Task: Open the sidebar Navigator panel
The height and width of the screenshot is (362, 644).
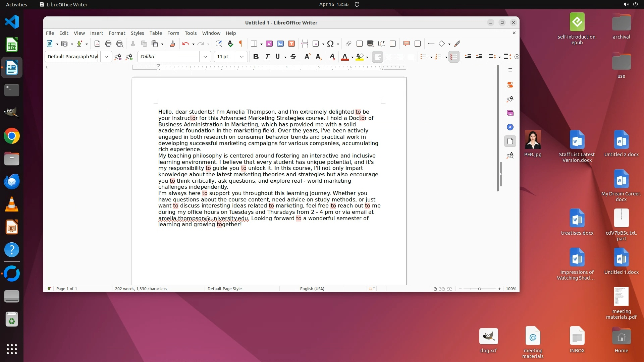Action: tap(510, 127)
